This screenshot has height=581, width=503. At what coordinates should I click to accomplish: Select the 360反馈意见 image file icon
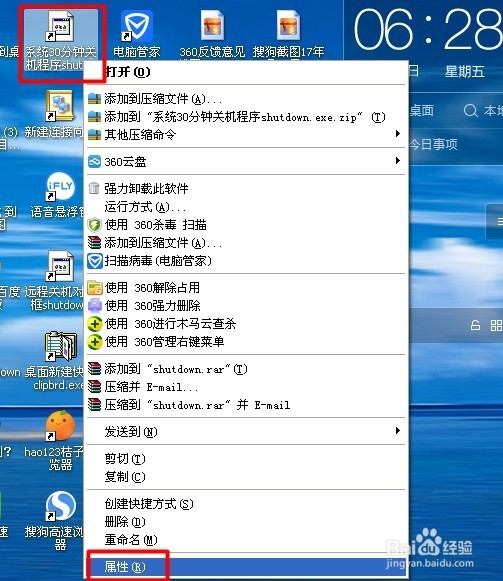pyautogui.click(x=212, y=26)
